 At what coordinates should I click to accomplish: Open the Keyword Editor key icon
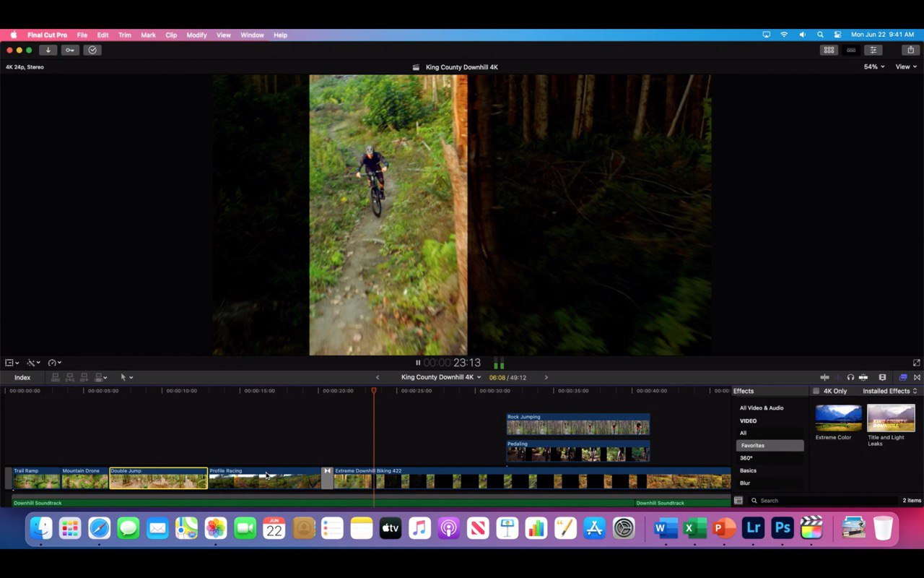click(70, 50)
